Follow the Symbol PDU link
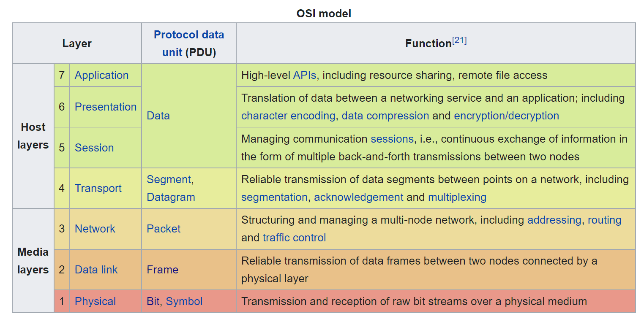 point(184,301)
